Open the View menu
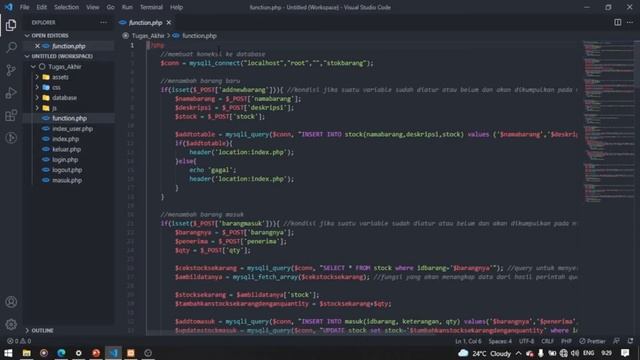The image size is (640, 360). click(x=93, y=7)
